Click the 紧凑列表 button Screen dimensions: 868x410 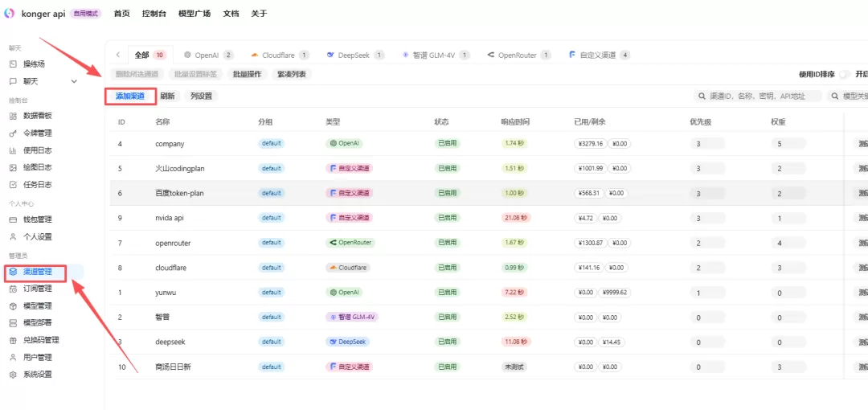pos(292,74)
